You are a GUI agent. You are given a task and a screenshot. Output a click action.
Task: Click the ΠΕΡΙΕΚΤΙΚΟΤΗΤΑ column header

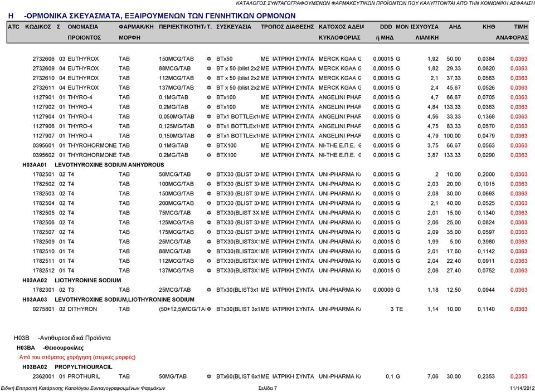[x=182, y=27]
